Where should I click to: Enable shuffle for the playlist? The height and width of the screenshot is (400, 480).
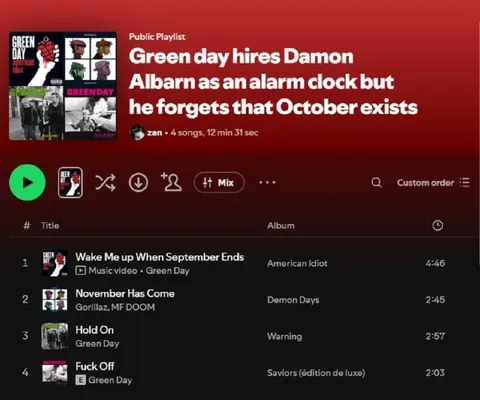click(x=105, y=182)
